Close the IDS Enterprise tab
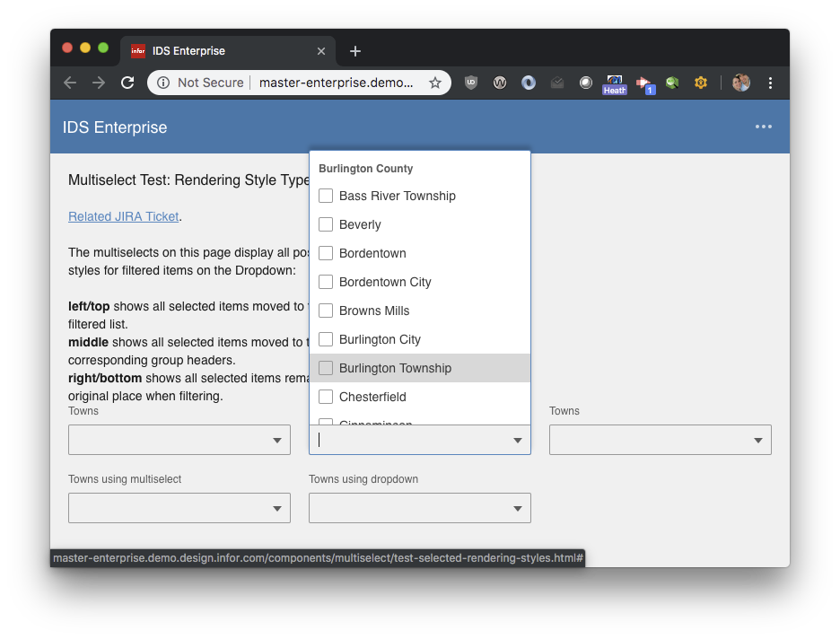 pyautogui.click(x=321, y=51)
